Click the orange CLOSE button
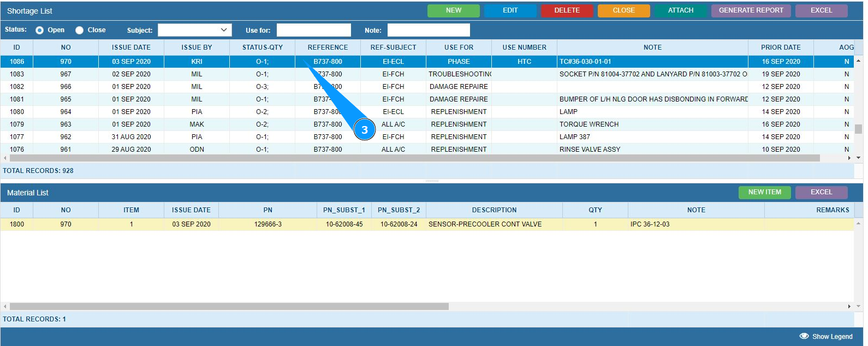The height and width of the screenshot is (346, 868). pyautogui.click(x=623, y=10)
